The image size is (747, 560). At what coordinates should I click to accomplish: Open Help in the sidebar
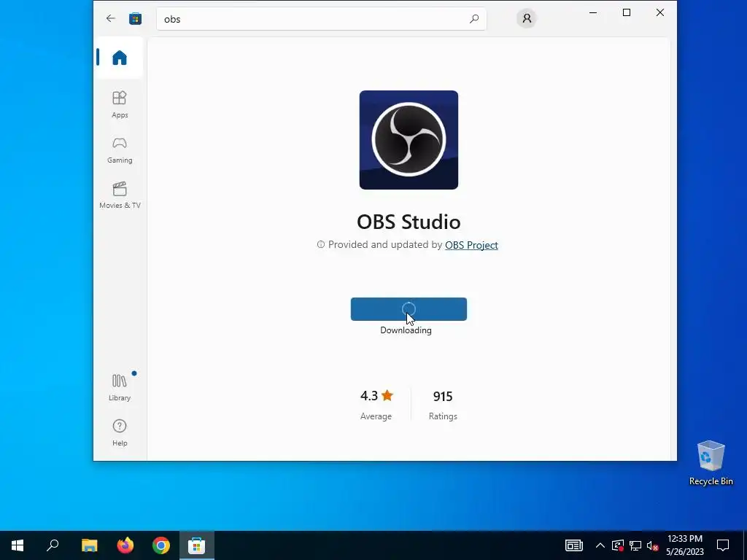120,432
